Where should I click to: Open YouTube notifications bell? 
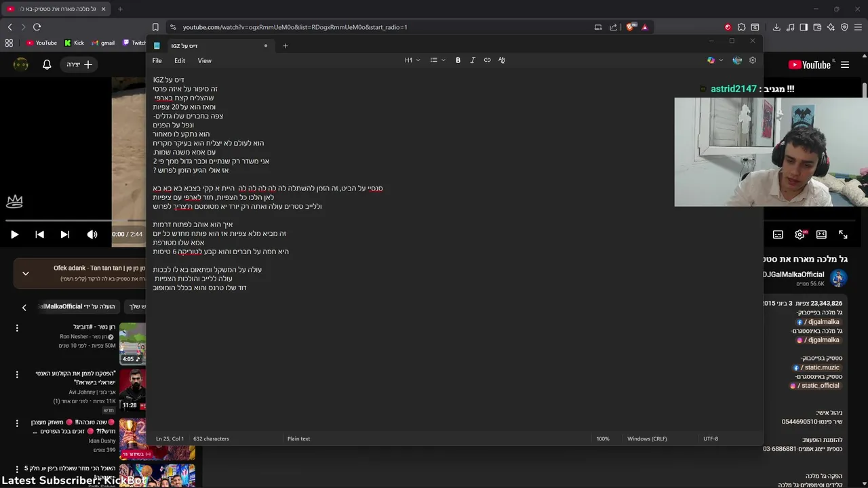point(47,64)
